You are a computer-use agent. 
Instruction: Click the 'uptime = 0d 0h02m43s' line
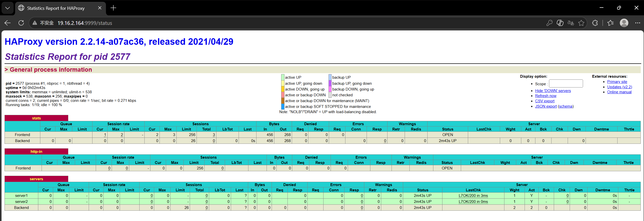pyautogui.click(x=25, y=88)
